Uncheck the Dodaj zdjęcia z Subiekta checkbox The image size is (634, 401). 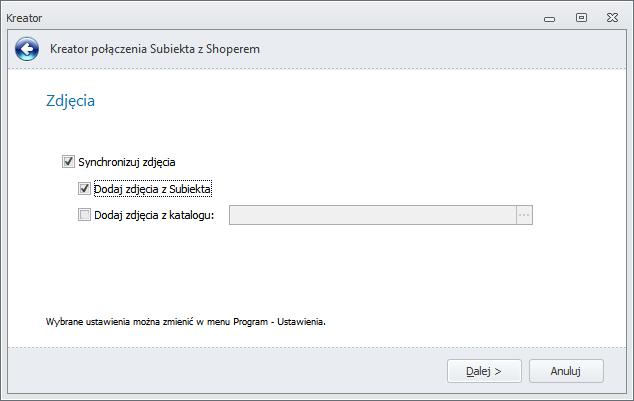(84, 188)
